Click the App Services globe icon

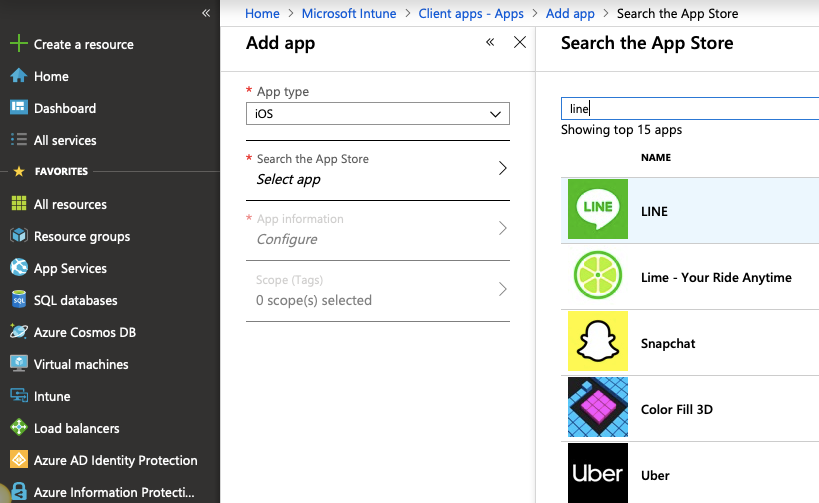18,268
